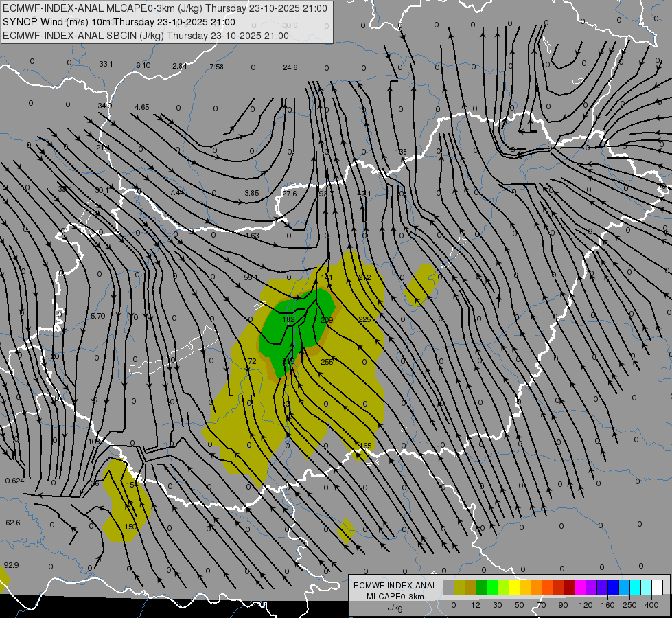
Task: Click the SBCIN title line
Action: tap(146, 36)
